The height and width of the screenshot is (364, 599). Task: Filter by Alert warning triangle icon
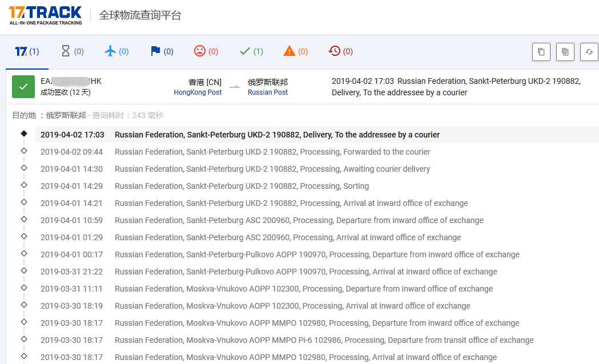point(295,51)
